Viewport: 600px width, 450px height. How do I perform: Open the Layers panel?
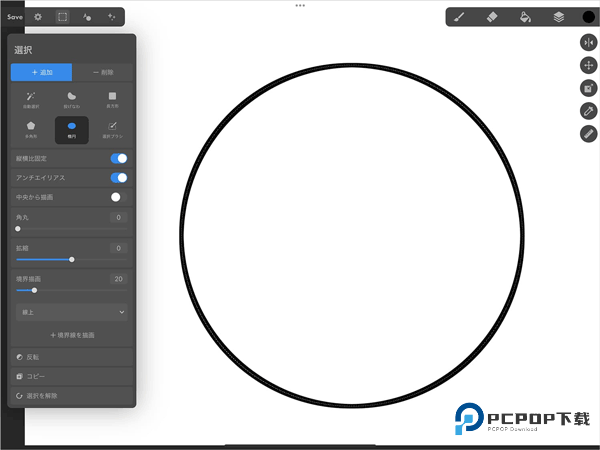pyautogui.click(x=558, y=17)
